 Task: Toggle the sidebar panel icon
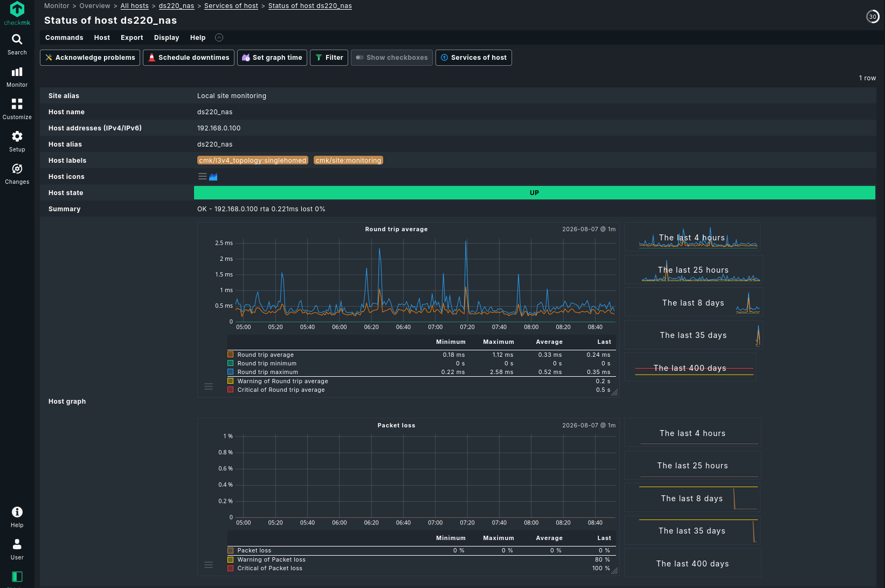click(17, 577)
